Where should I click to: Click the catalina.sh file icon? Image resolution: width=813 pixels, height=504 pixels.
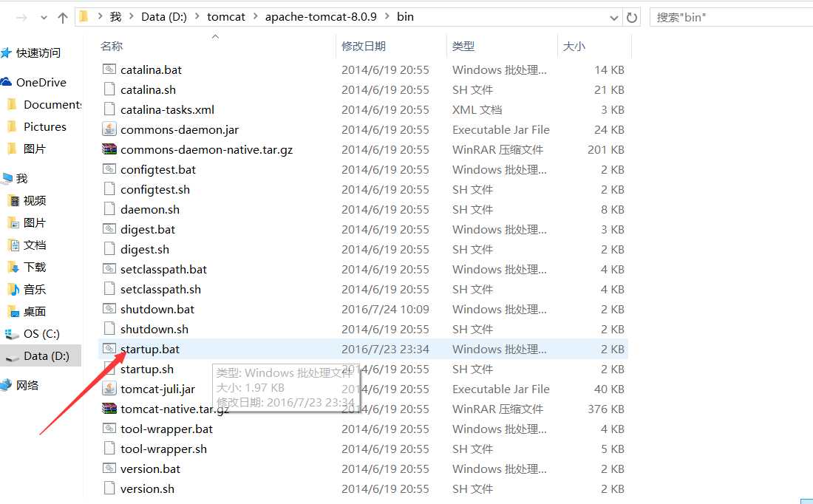click(109, 89)
